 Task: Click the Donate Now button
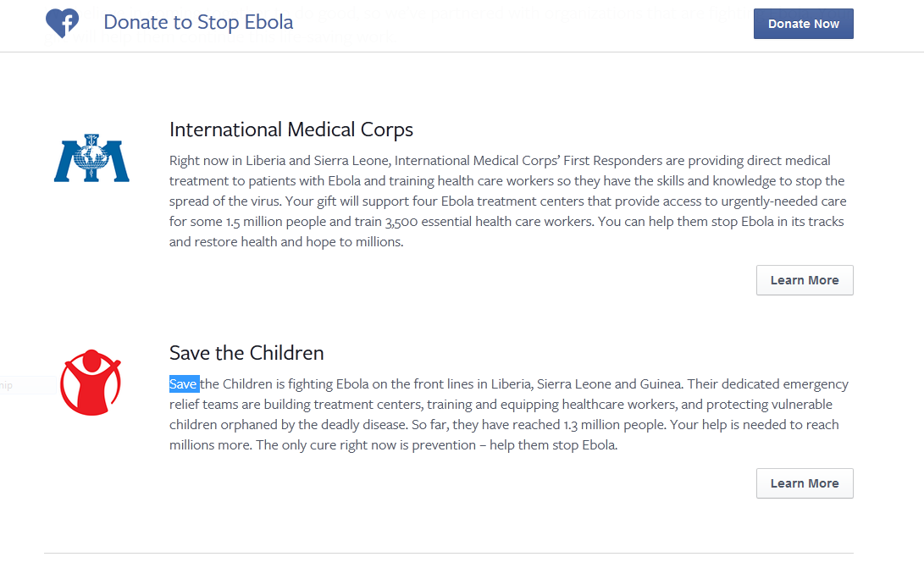[803, 24]
